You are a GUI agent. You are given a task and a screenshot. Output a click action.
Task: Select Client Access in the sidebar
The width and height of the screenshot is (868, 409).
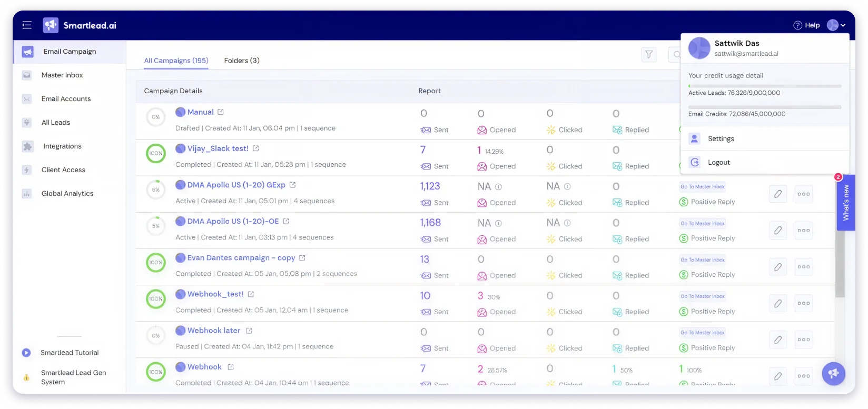coord(63,170)
